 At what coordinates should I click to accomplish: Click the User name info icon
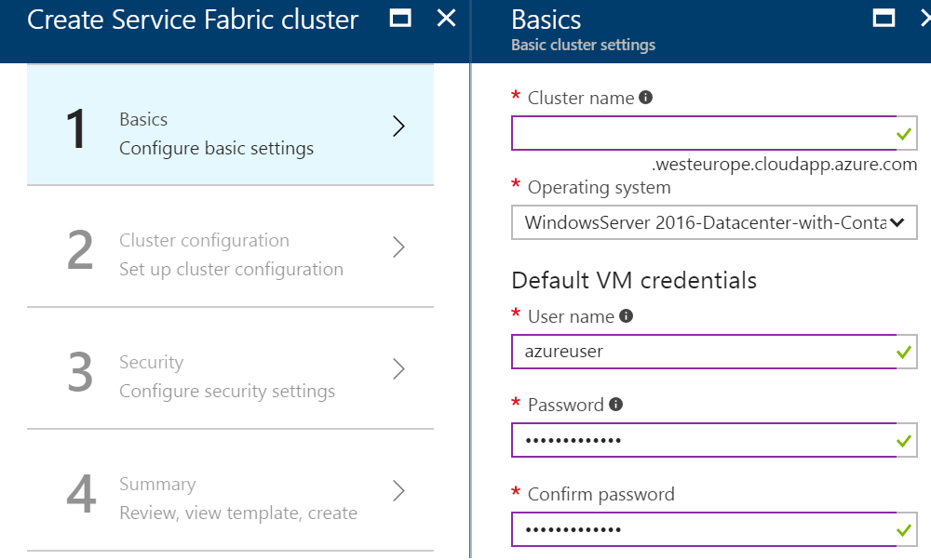click(626, 315)
